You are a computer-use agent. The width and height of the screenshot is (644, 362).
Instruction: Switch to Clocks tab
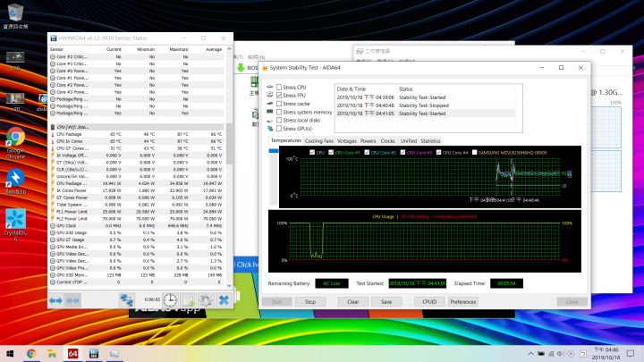(x=387, y=141)
